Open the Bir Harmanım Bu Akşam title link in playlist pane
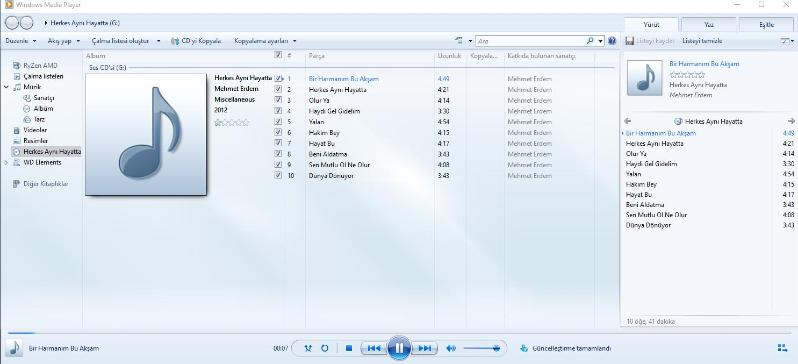The height and width of the screenshot is (364, 798). (x=704, y=64)
